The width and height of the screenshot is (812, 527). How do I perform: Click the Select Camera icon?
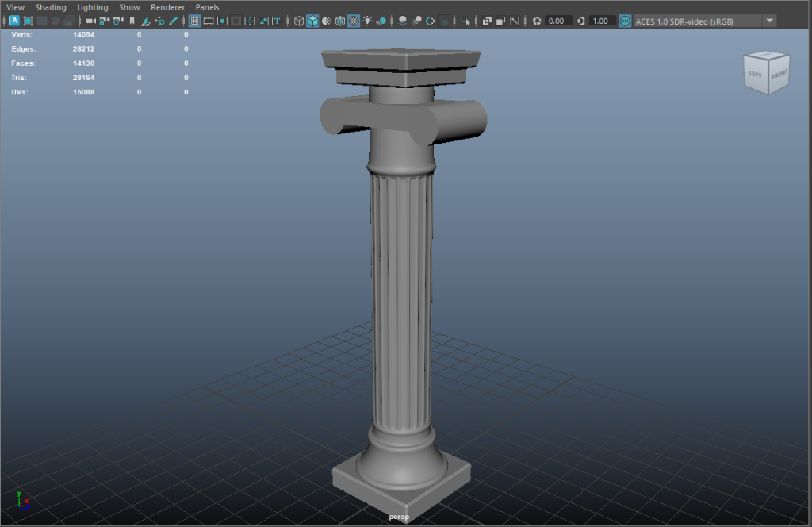tap(90, 21)
